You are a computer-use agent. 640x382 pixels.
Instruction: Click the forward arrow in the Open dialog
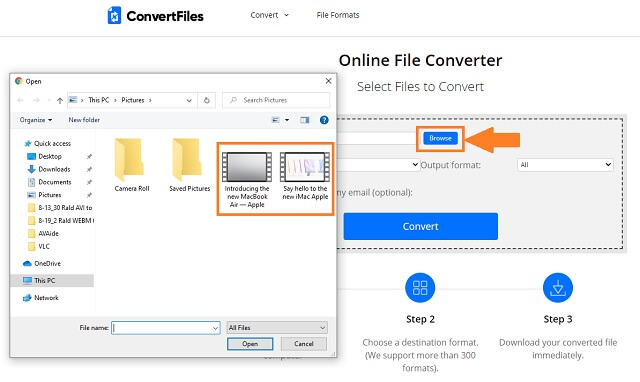(36, 100)
